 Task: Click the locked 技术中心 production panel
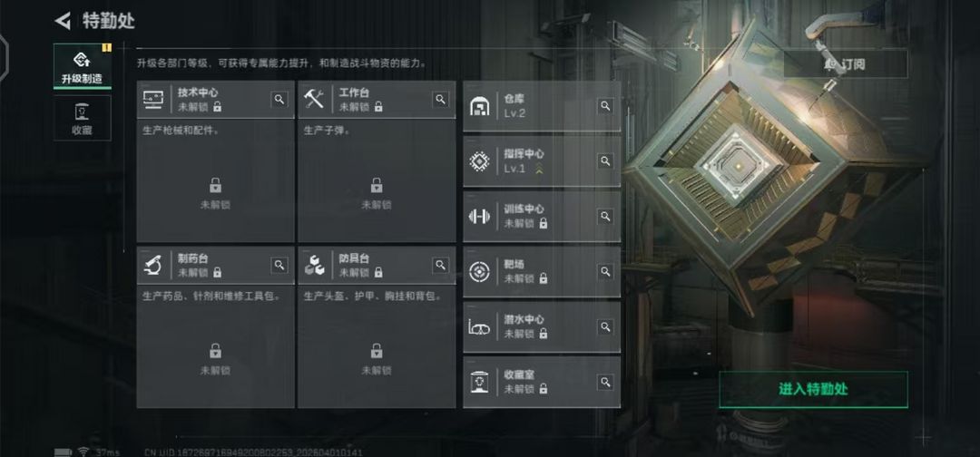(216, 181)
